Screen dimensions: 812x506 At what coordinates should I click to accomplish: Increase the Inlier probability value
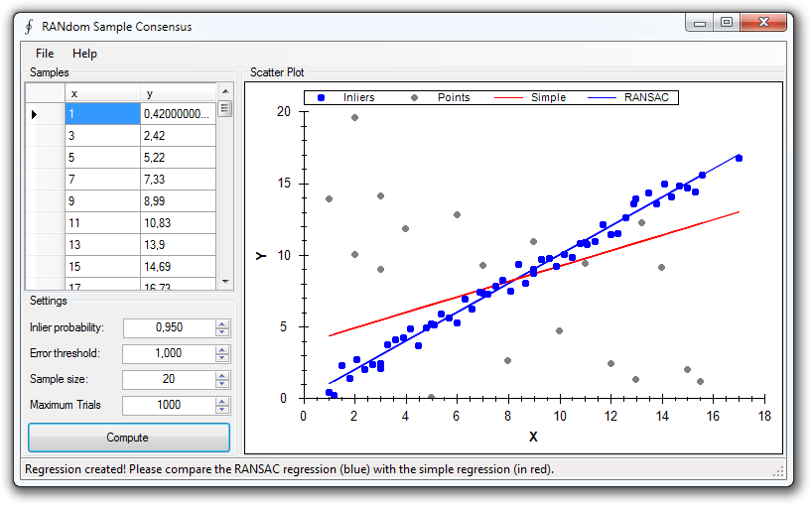(222, 323)
